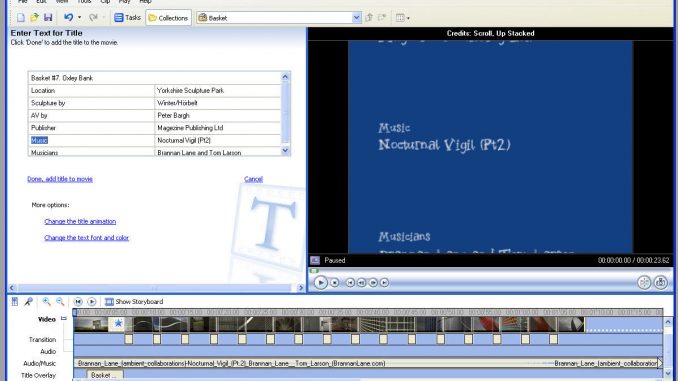The width and height of the screenshot is (678, 381).
Task: Click the timeline ruler
Action: coord(368,312)
